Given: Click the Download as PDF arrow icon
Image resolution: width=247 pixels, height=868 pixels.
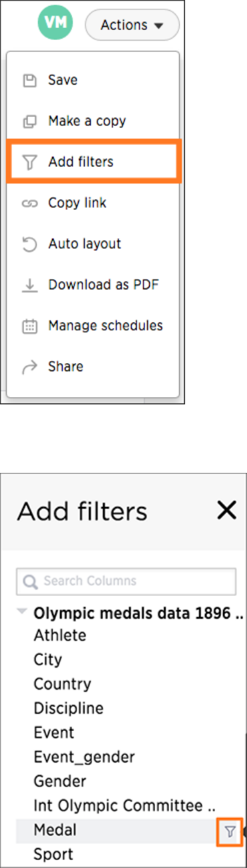Looking at the screenshot, I should [x=30, y=285].
